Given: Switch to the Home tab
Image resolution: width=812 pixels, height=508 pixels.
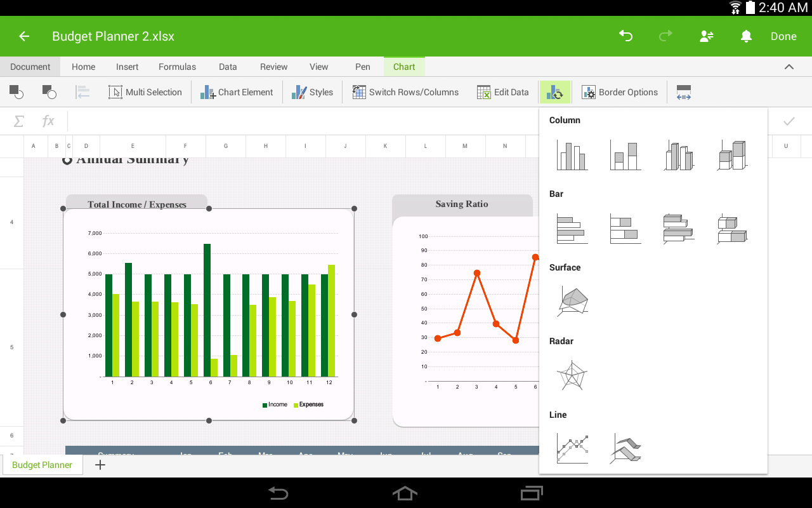Looking at the screenshot, I should (x=83, y=67).
